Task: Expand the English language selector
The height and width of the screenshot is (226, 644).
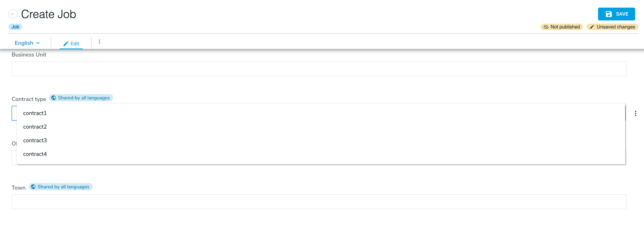Action: click(x=27, y=43)
